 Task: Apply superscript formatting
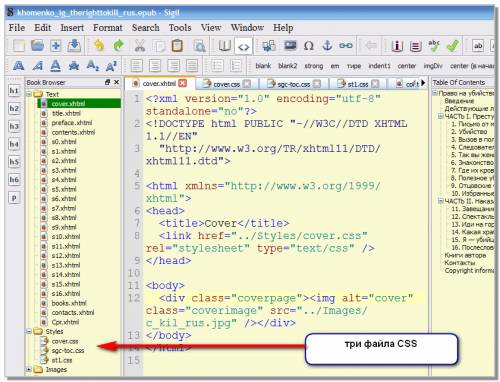pyautogui.click(x=111, y=66)
